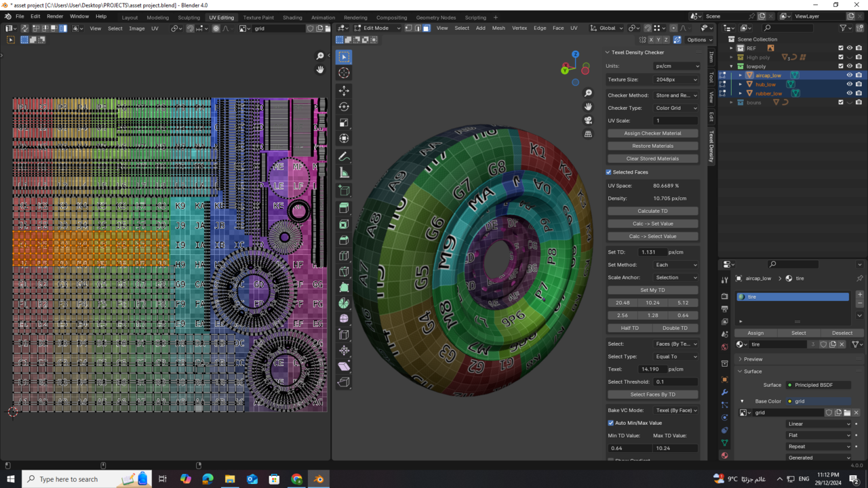868x488 pixels.
Task: Click the Assign Checker Material button
Action: 652,133
